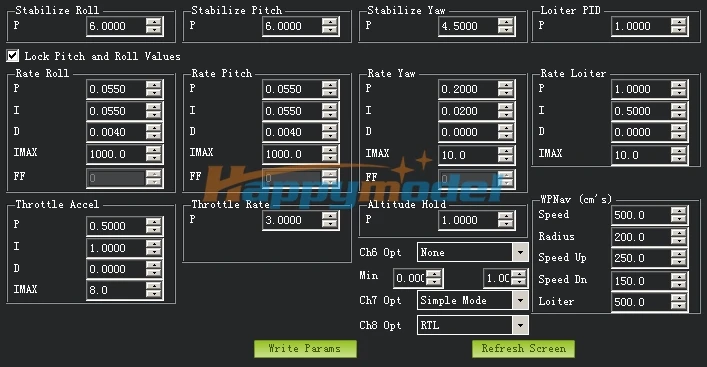Click WPNav Loiter spinner arrows

pyautogui.click(x=679, y=302)
